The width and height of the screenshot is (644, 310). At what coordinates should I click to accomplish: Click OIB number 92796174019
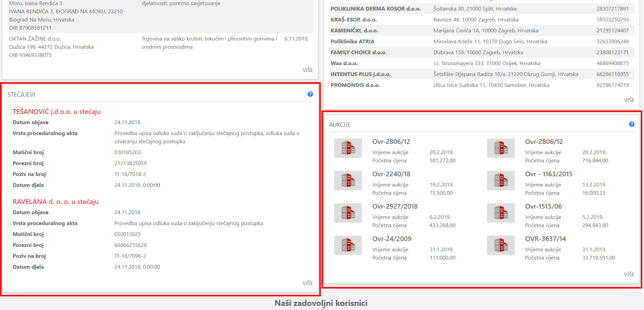tap(612, 85)
